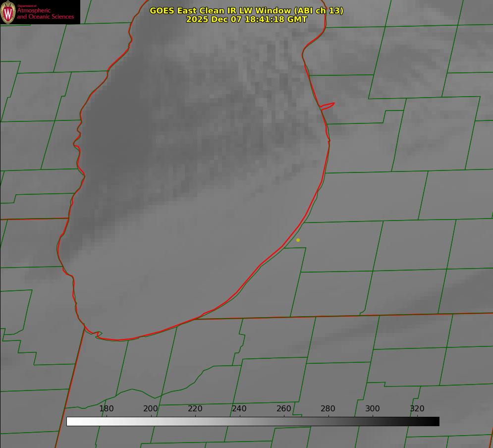Click the UW crest logo
Viewport: 493px width, 448px height.
tap(8, 12)
